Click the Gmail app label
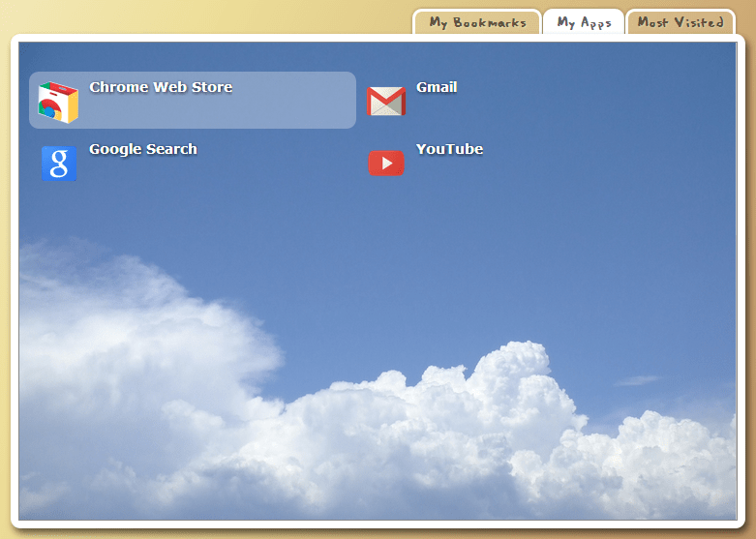This screenshot has height=539, width=756. (x=437, y=87)
